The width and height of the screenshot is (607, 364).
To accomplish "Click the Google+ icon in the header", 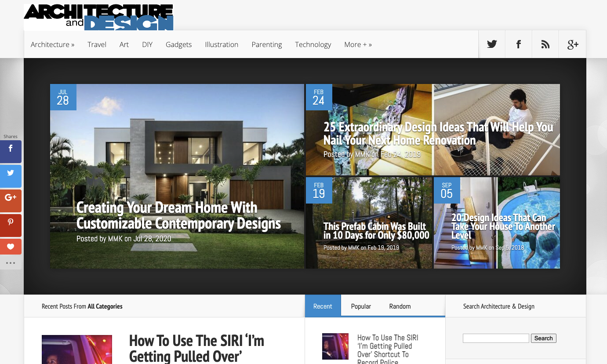I will point(572,44).
